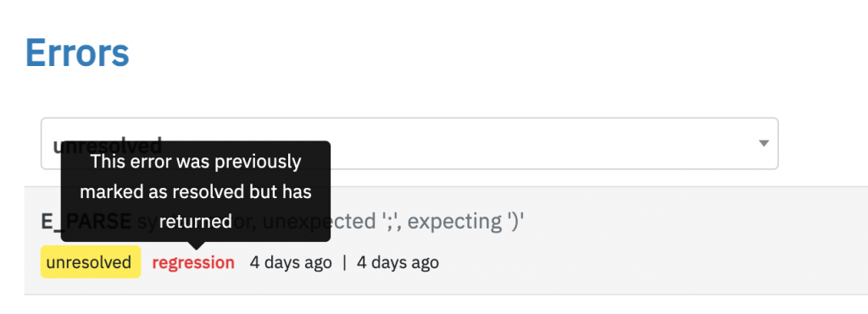
Task: Open the unresolved status filter select
Action: [x=409, y=143]
